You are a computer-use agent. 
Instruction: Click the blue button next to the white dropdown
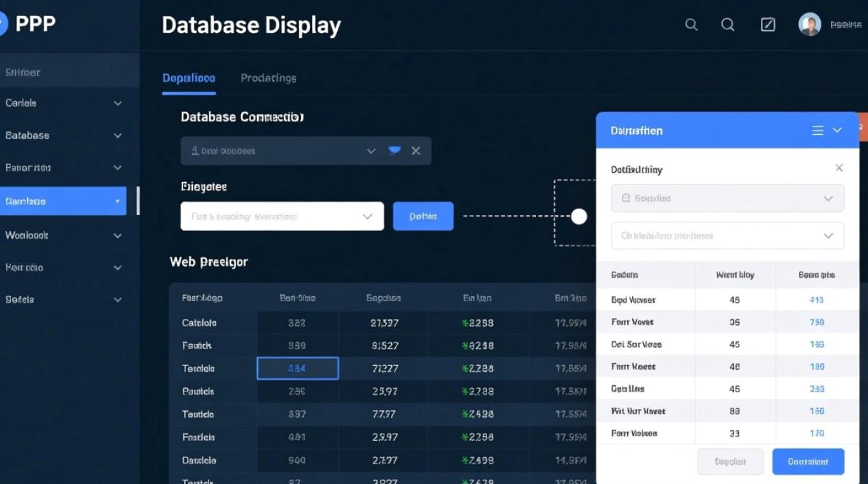(x=423, y=217)
